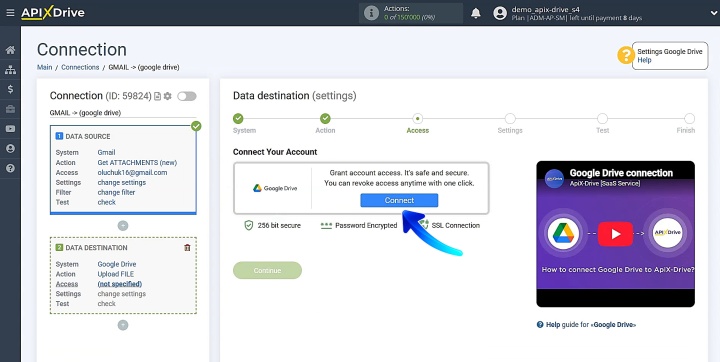Open the hamburger menu

pos(10,13)
